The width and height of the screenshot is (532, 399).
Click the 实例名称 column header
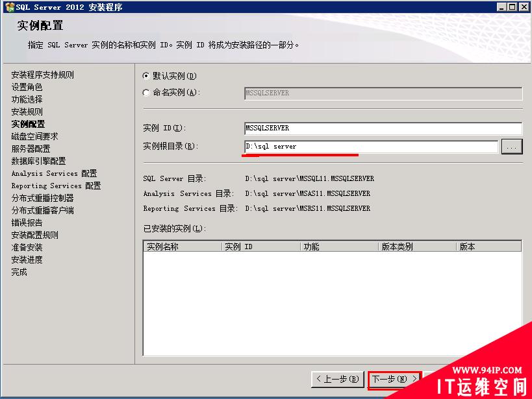(183, 247)
